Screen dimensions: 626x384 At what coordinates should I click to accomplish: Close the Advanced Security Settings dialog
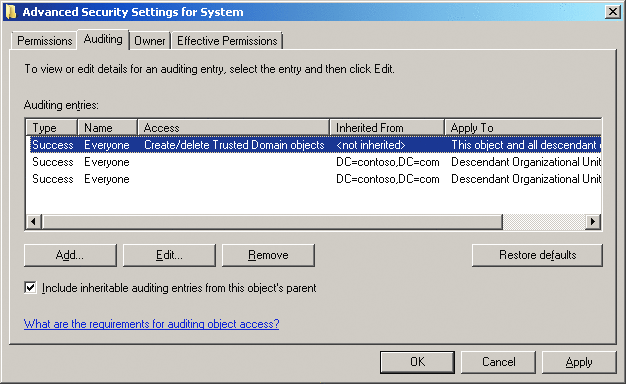tap(612, 12)
